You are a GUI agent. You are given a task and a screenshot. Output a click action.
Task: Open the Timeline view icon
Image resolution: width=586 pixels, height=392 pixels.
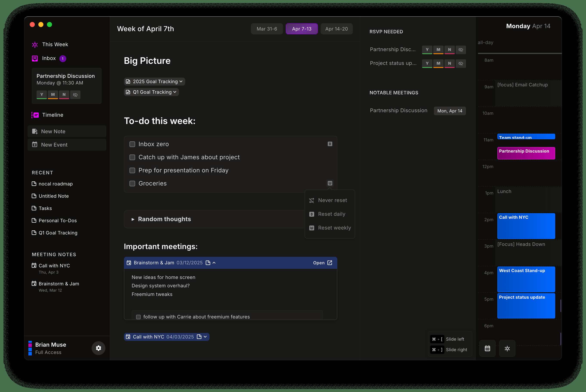35,115
